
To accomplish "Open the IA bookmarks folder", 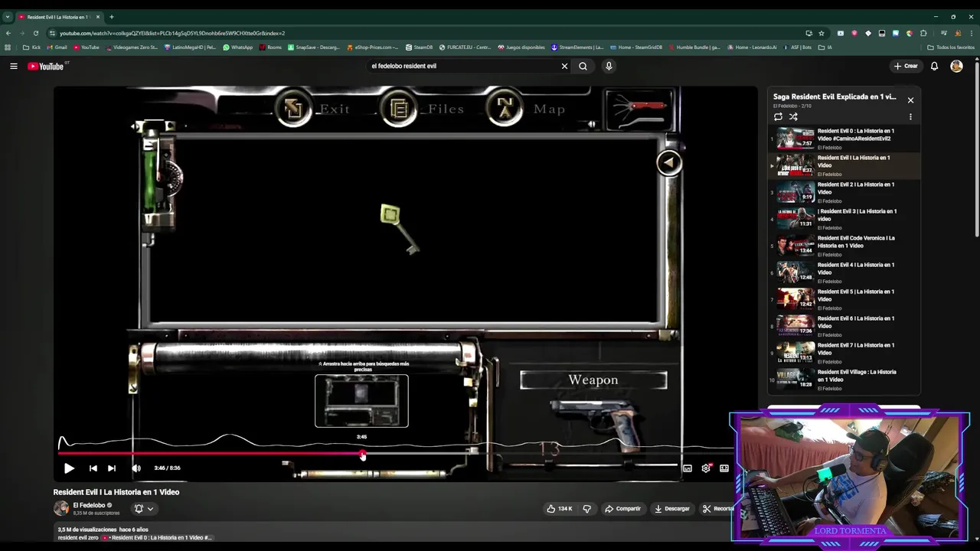I will [825, 47].
